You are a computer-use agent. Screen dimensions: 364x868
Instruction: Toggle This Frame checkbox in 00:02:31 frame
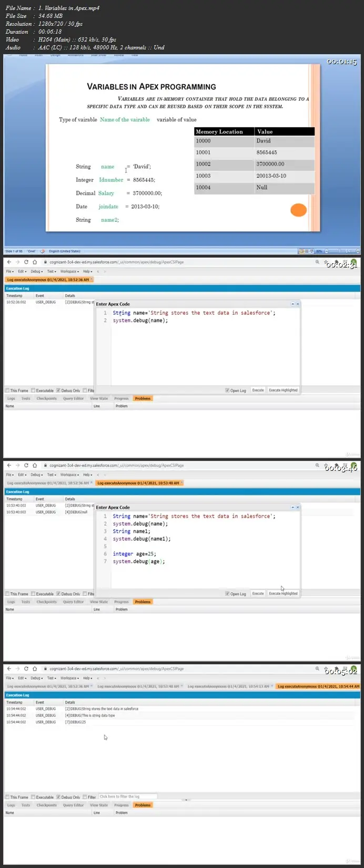click(x=7, y=390)
